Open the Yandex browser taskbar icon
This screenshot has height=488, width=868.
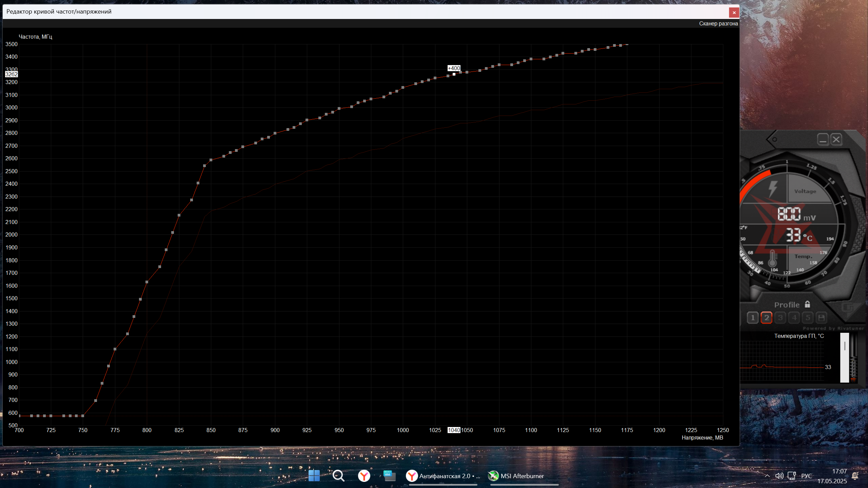(x=364, y=476)
